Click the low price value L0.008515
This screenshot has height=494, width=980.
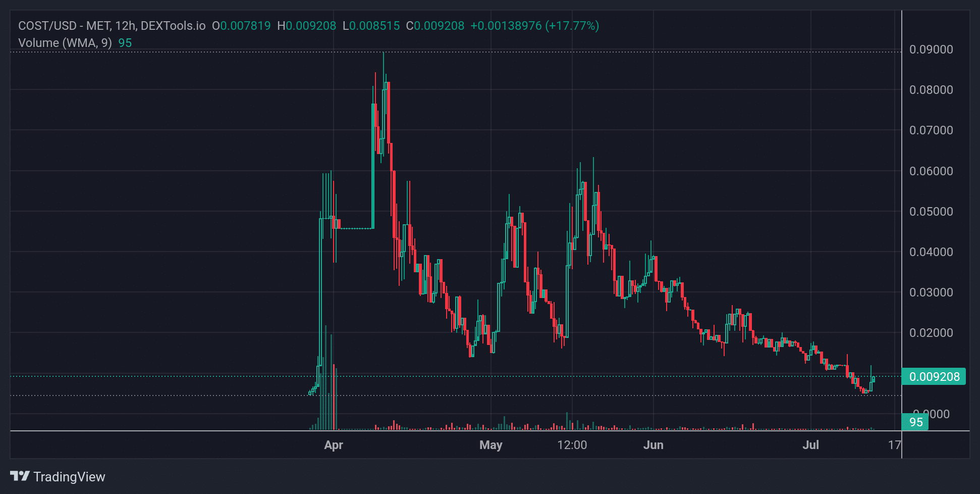[371, 26]
